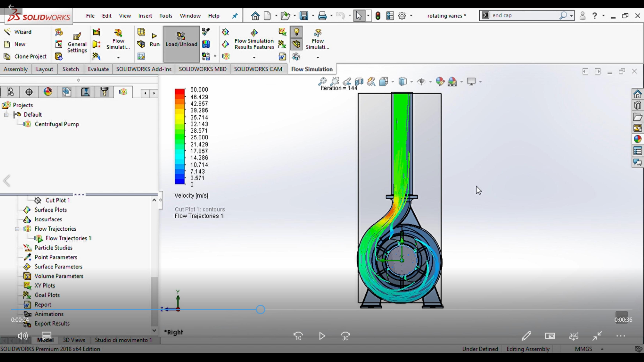Screen dimensions: 644x362
Task: Open the Options gear icon
Action: click(402, 16)
